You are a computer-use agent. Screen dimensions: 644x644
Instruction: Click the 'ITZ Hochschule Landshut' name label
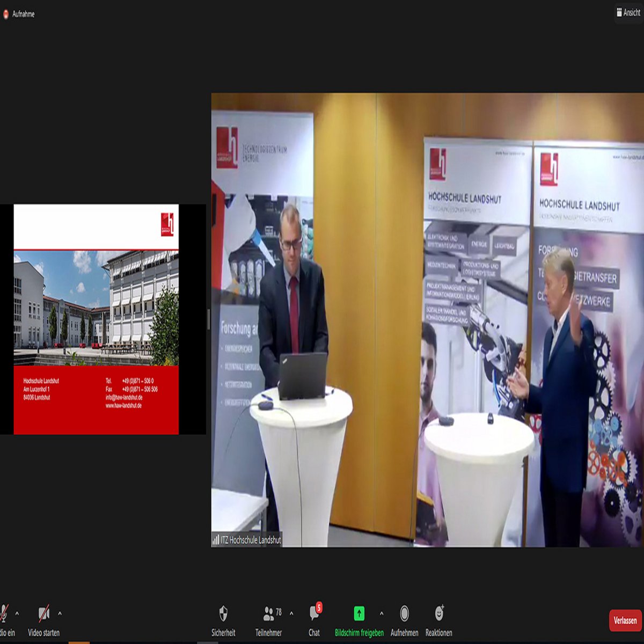pyautogui.click(x=251, y=540)
